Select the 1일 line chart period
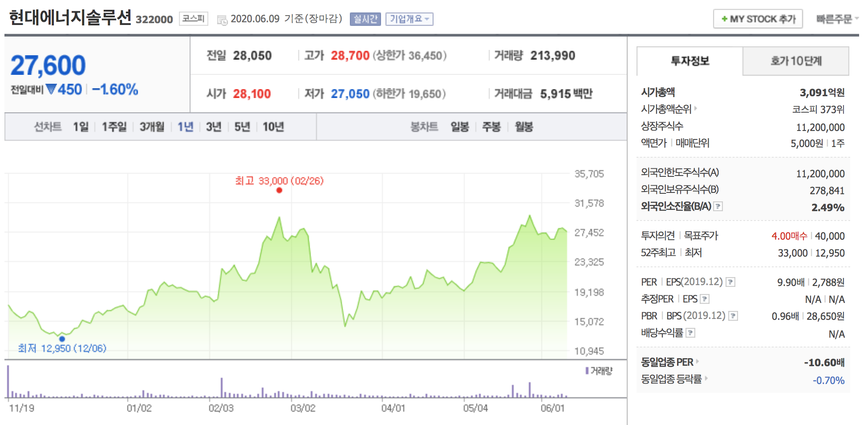The image size is (868, 425). (81, 127)
